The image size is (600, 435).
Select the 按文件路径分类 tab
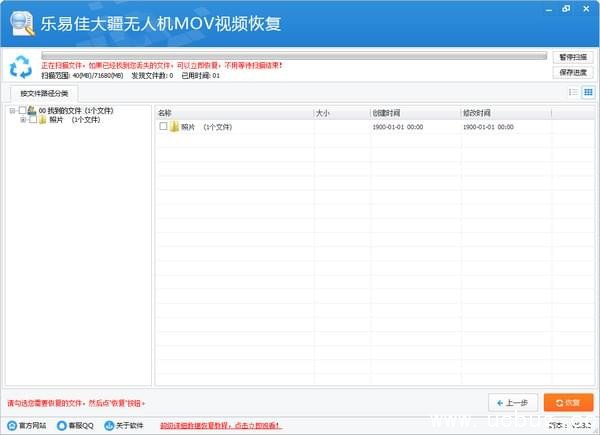[x=44, y=93]
